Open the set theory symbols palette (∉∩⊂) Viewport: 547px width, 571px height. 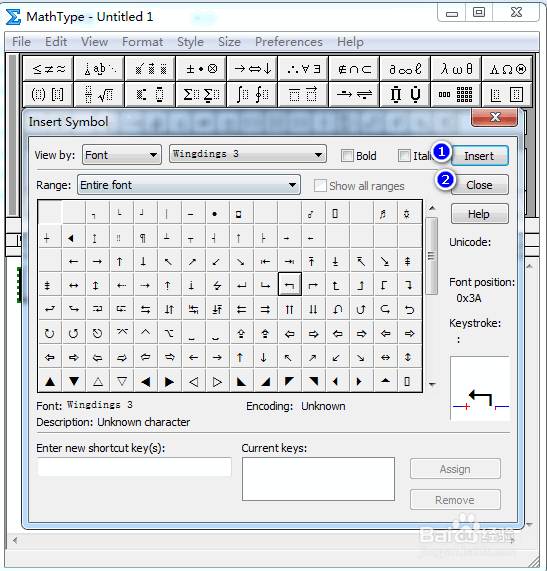point(354,68)
